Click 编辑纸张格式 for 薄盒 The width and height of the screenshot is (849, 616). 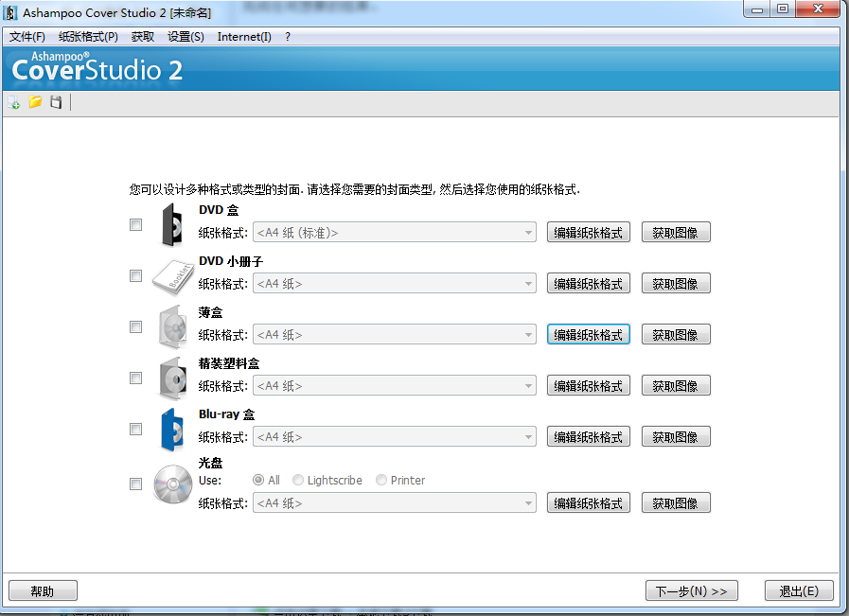tap(589, 334)
